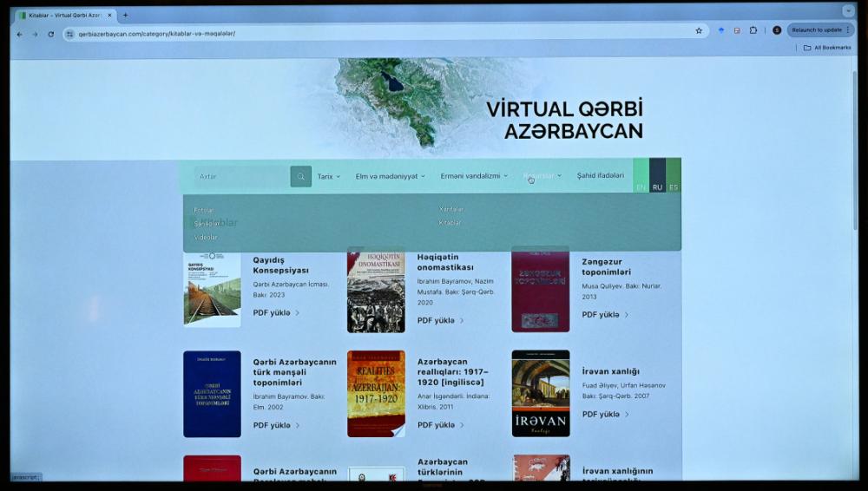Switch site language to ES
The height and width of the screenshot is (491, 868).
[674, 187]
